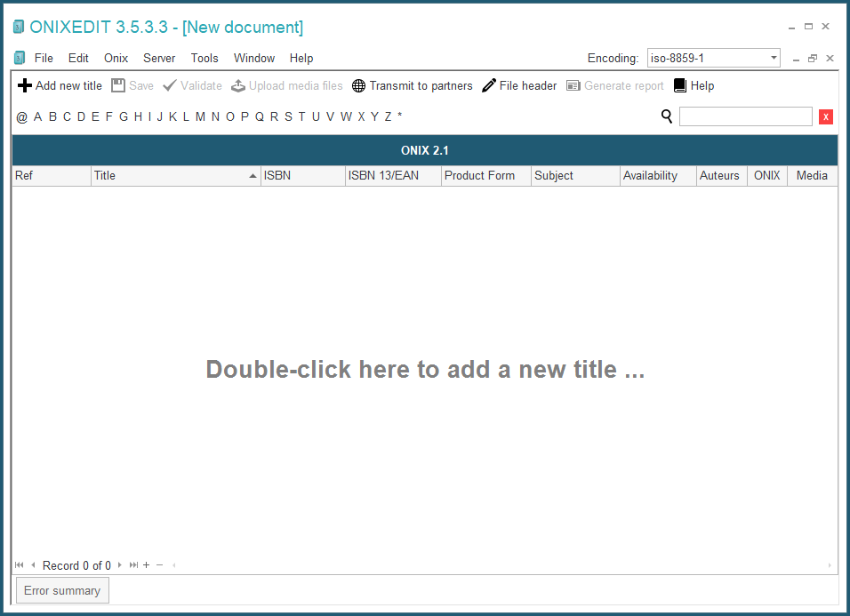Click the plus add record navigator button
This screenshot has height=616, width=850.
[147, 565]
